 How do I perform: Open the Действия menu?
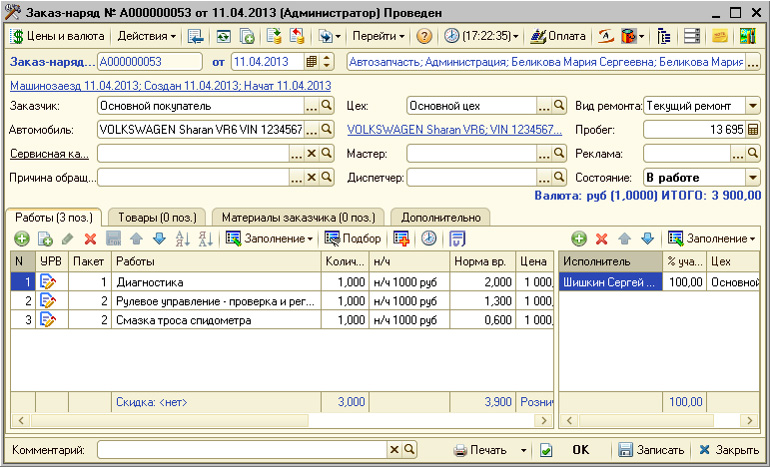tap(146, 36)
